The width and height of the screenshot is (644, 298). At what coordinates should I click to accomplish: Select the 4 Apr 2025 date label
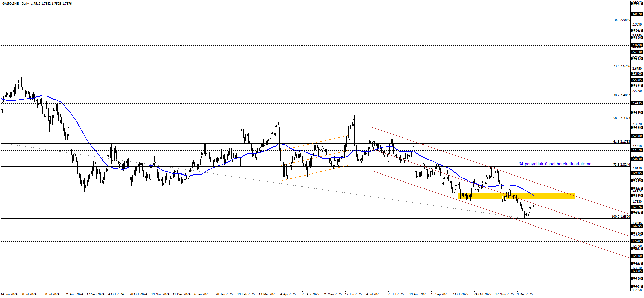click(288, 294)
